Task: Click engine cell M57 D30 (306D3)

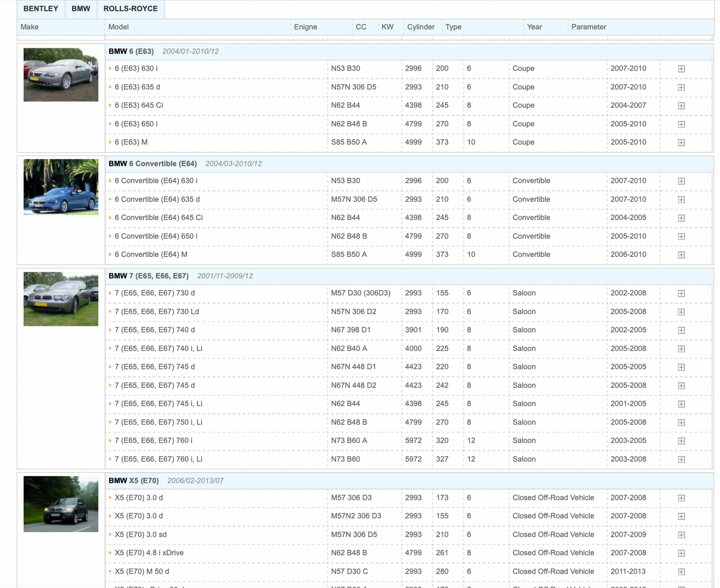Action: (361, 293)
